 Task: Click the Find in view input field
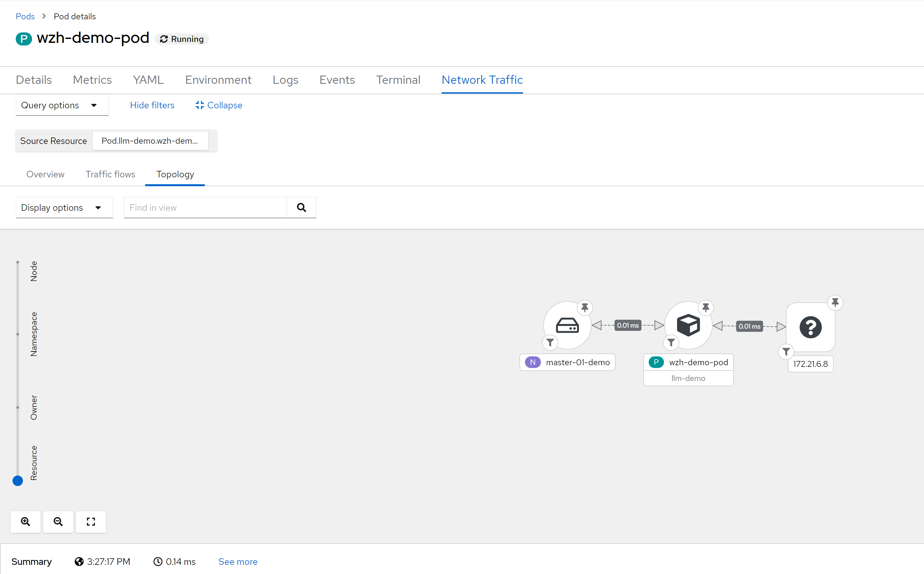205,208
